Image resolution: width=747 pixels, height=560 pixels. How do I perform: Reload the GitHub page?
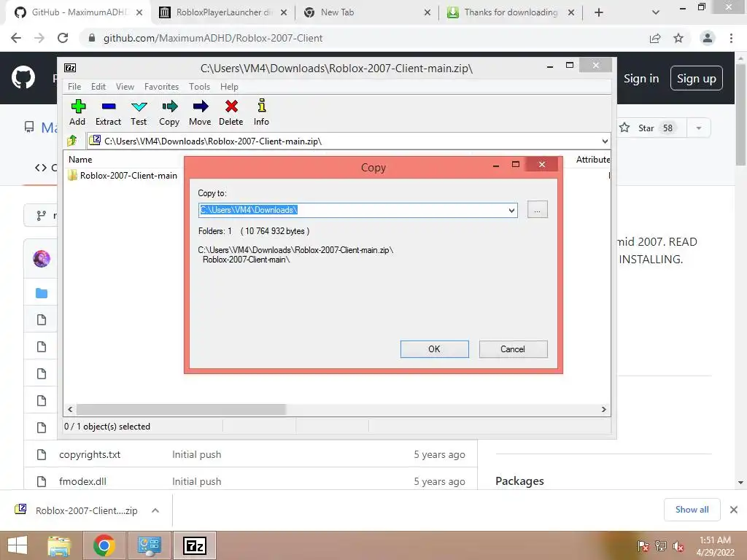pyautogui.click(x=63, y=38)
